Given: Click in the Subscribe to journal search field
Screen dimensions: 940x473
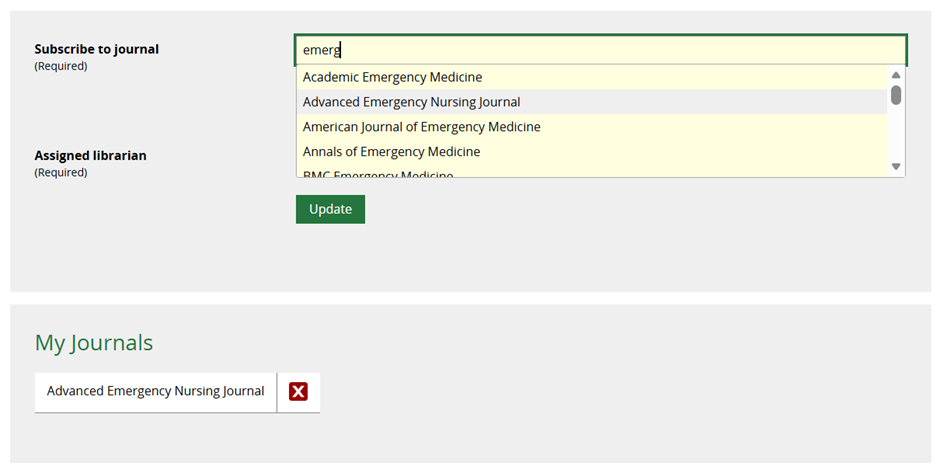Looking at the screenshot, I should coord(600,50).
